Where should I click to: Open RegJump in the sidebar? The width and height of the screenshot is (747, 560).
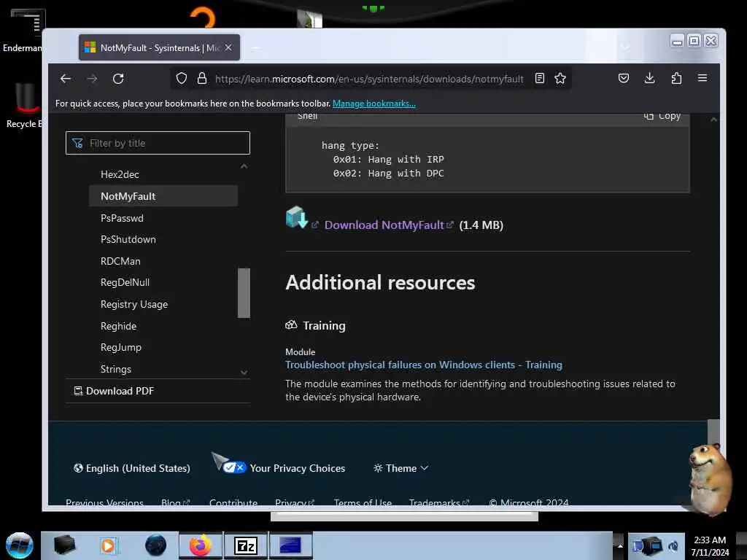[121, 348]
